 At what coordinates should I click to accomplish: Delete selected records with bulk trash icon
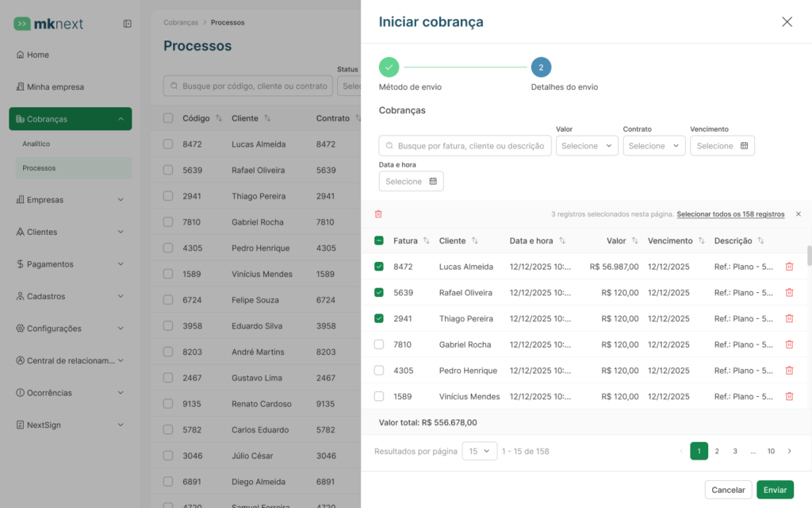pyautogui.click(x=378, y=214)
